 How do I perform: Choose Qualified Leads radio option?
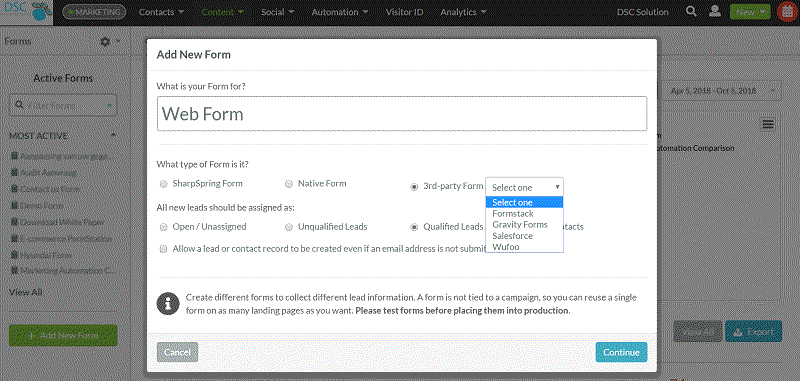coord(414,227)
